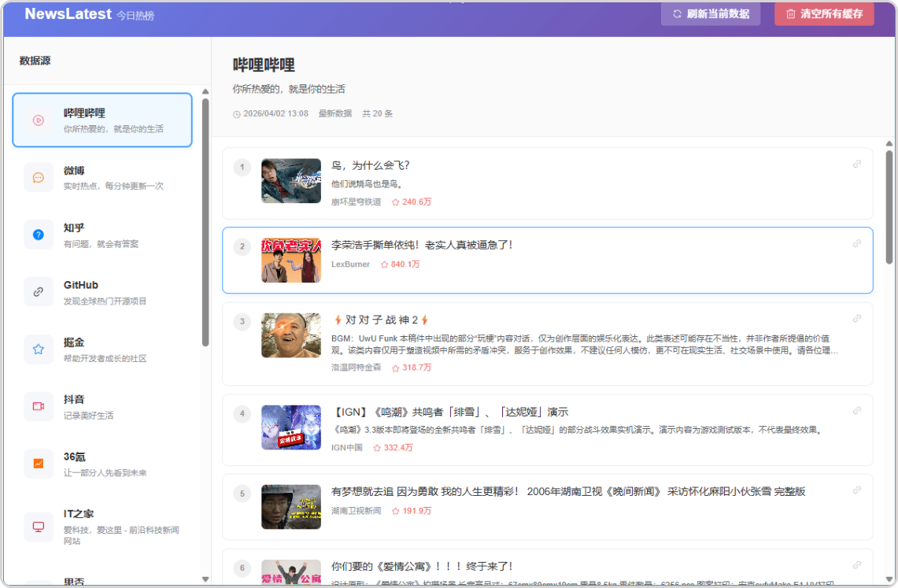Click the 抖音 video camera icon
Image resolution: width=898 pixels, height=588 pixels.
click(x=39, y=406)
